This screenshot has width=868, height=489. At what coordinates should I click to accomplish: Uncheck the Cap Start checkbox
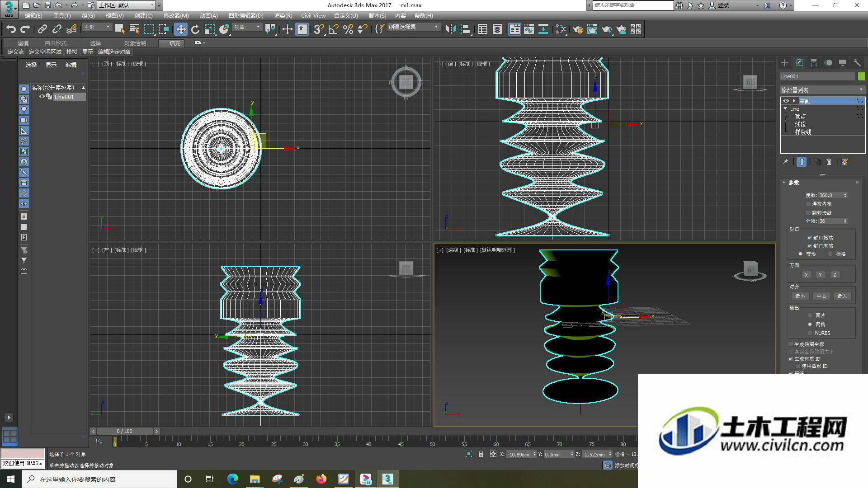point(809,238)
